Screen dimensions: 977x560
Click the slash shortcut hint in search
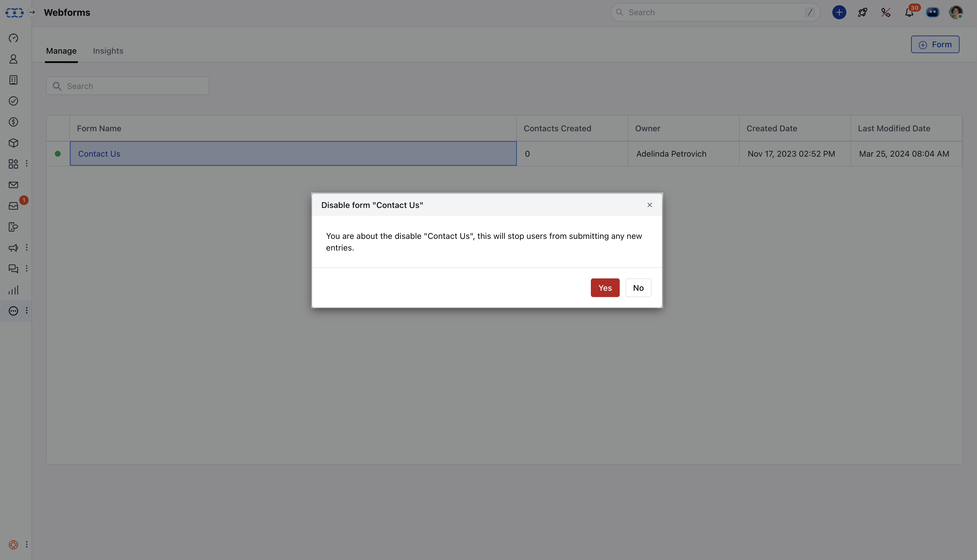(x=810, y=12)
